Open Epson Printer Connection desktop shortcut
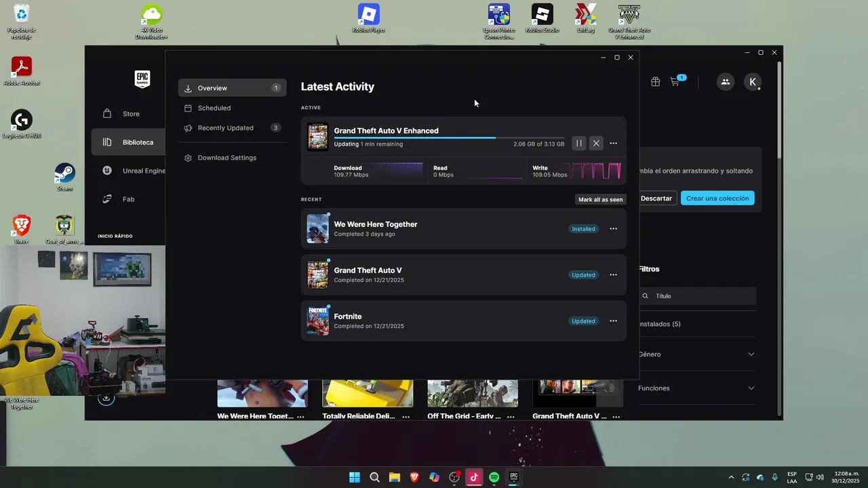This screenshot has height=488, width=868. (x=499, y=22)
